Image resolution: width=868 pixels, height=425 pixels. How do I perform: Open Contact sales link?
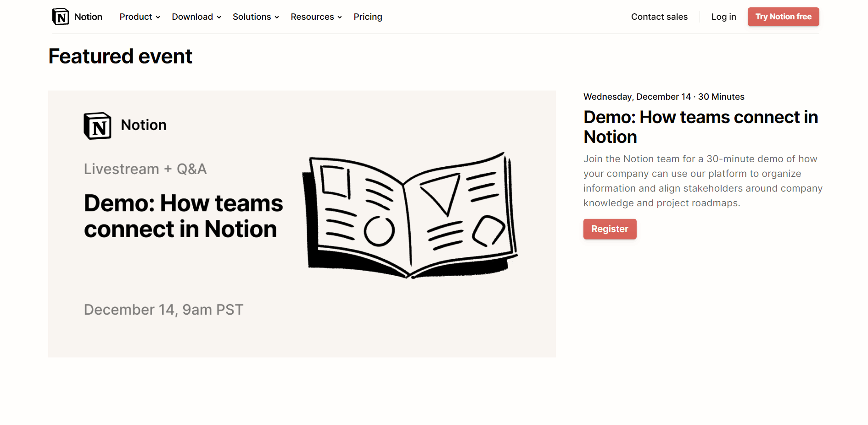(x=659, y=17)
